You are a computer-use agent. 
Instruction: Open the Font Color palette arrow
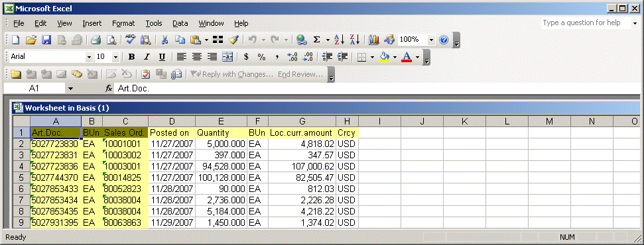click(418, 57)
